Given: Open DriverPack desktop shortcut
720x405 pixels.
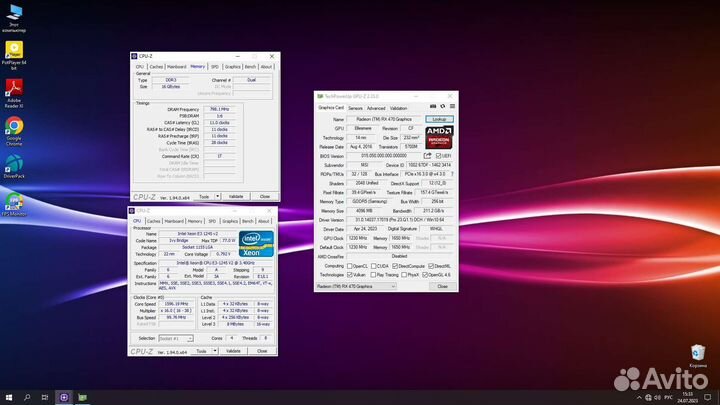Looking at the screenshot, I should point(14,166).
